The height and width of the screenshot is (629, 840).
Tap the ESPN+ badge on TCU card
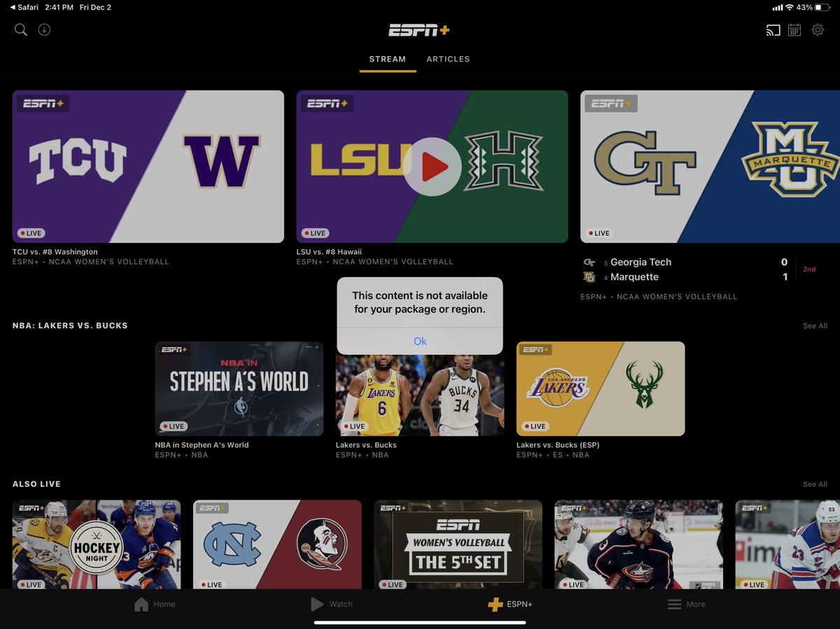43,104
